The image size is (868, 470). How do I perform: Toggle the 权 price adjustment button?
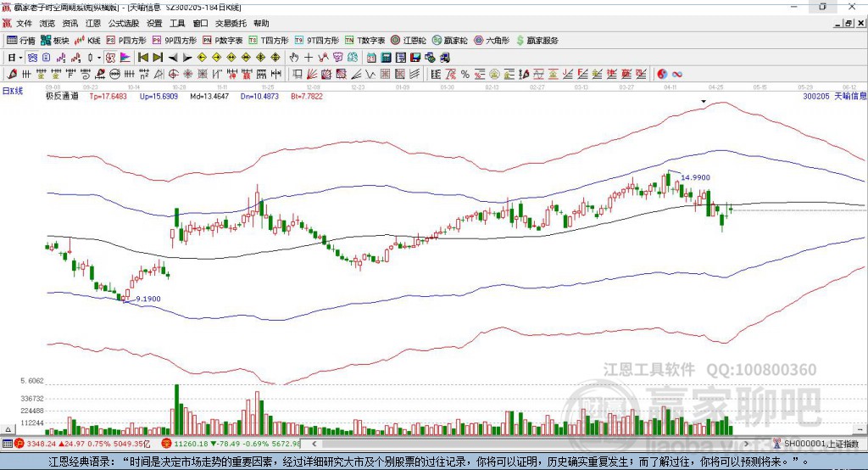pyautogui.click(x=111, y=58)
